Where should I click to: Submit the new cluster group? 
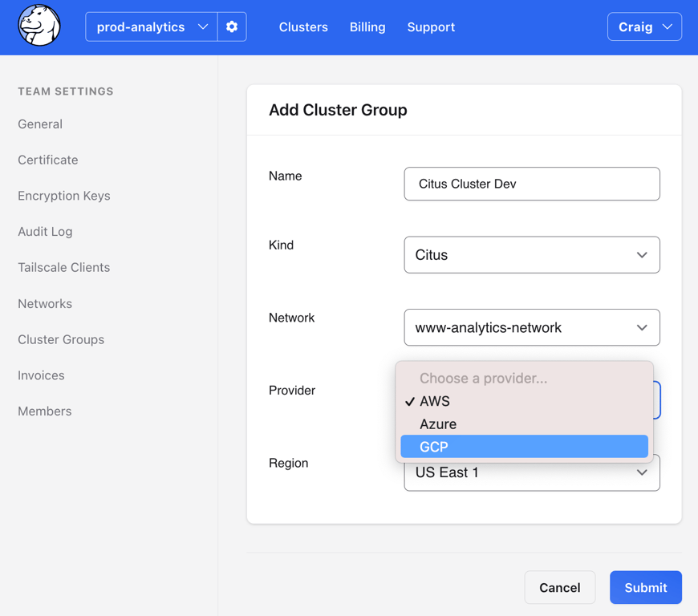pos(646,587)
